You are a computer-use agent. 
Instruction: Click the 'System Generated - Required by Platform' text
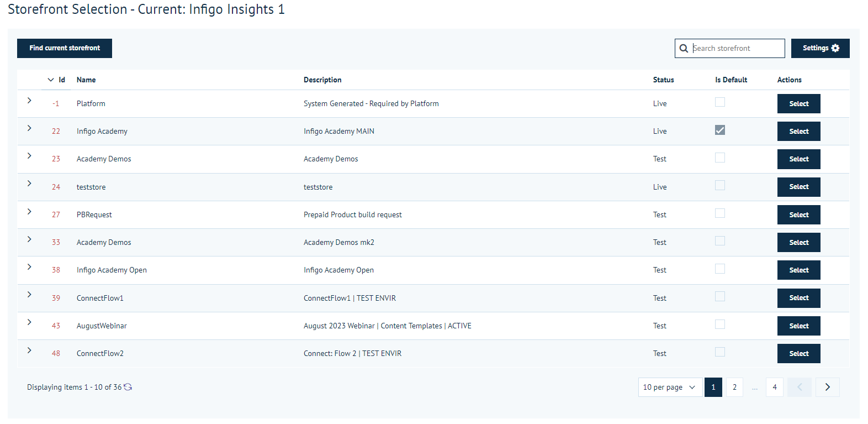click(x=371, y=103)
